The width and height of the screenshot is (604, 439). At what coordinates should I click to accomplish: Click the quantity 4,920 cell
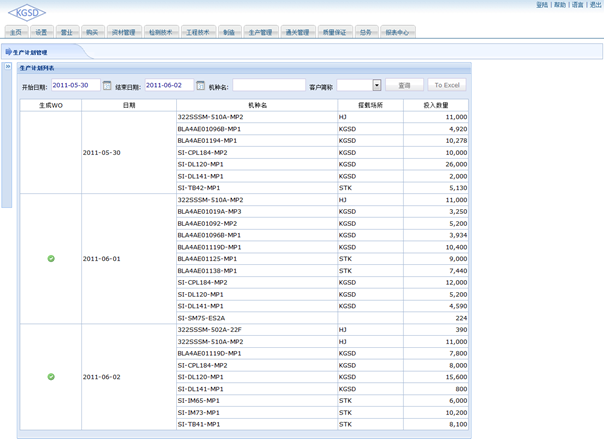[436, 129]
